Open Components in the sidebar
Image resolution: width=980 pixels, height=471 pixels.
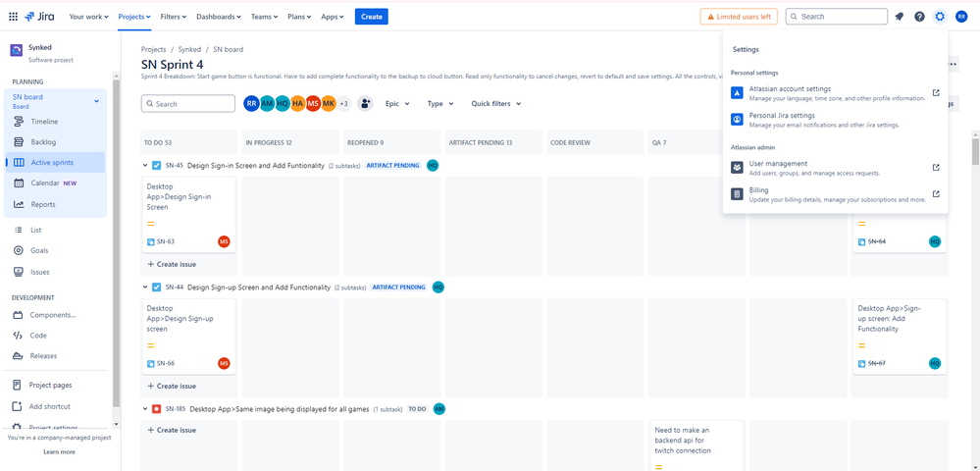coord(55,315)
